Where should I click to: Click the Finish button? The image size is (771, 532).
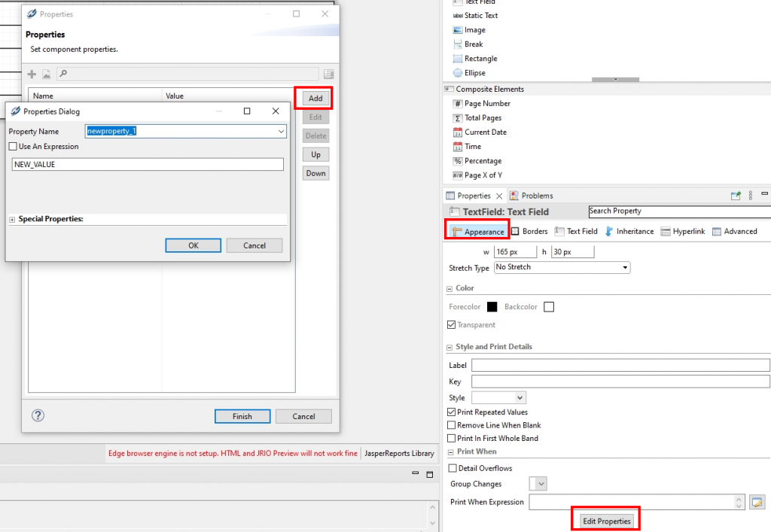(242, 416)
